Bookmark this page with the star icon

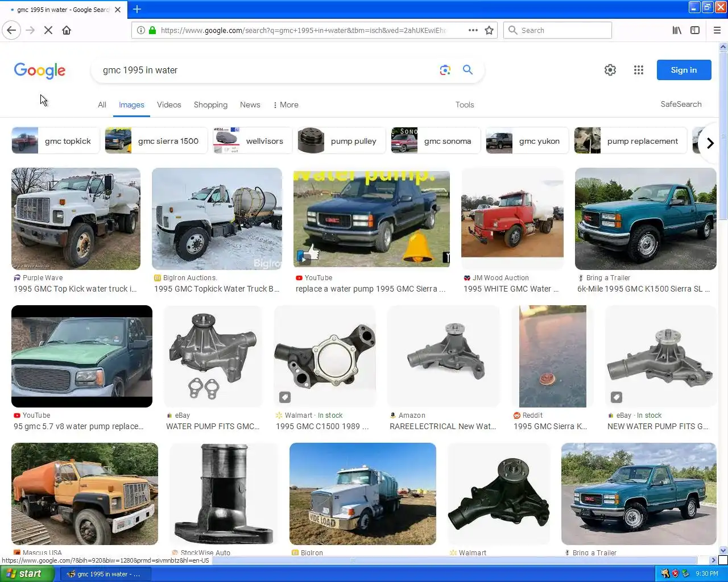pyautogui.click(x=489, y=30)
